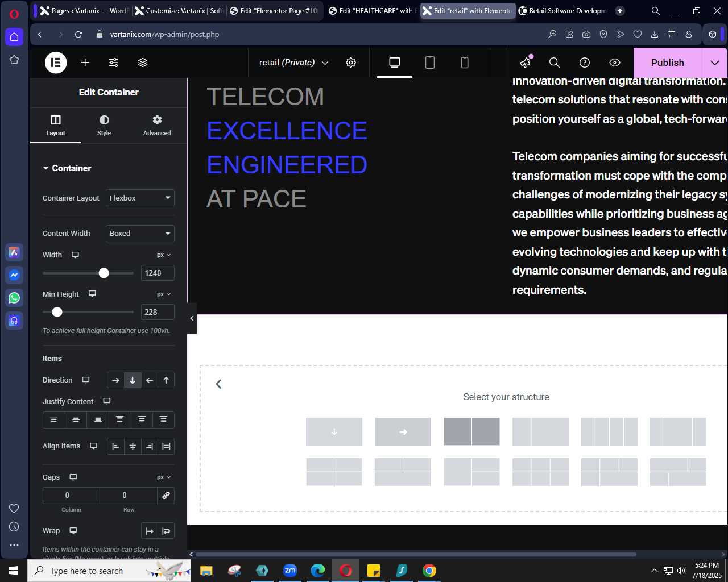
Task: Switch to Desktop device view
Action: (395, 63)
